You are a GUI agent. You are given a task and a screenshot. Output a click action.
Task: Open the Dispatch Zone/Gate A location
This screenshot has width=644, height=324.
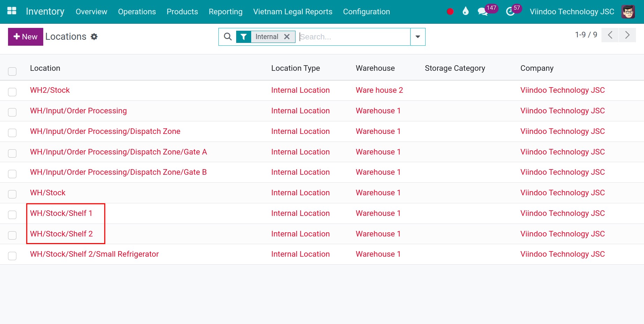[119, 152]
